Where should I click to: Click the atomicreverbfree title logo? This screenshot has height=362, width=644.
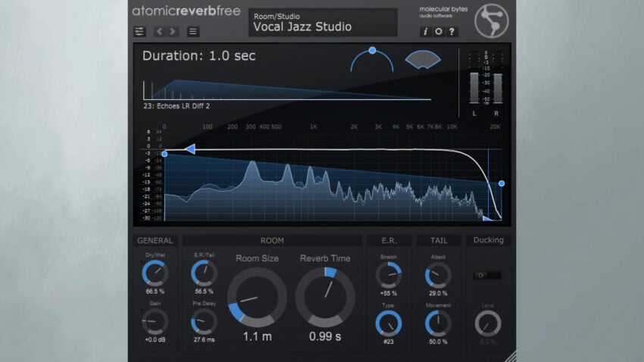[186, 11]
